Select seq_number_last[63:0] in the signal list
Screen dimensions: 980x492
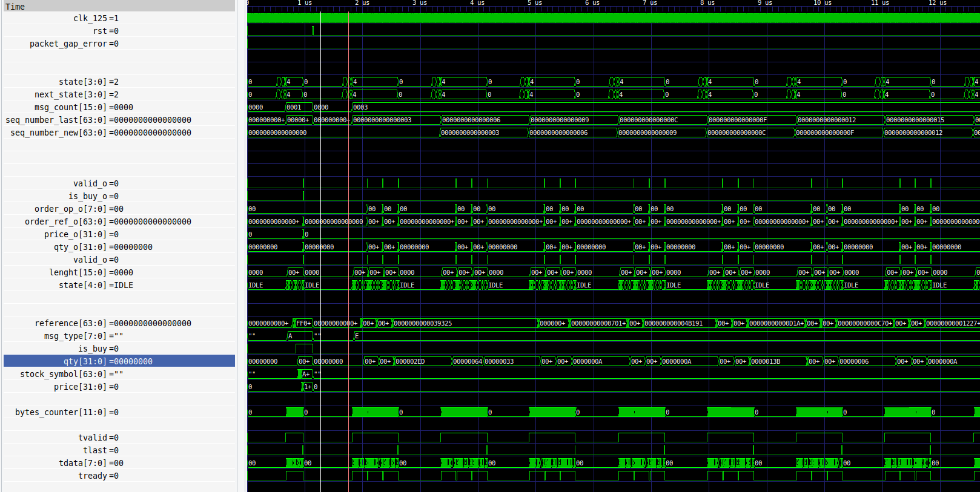coord(98,120)
